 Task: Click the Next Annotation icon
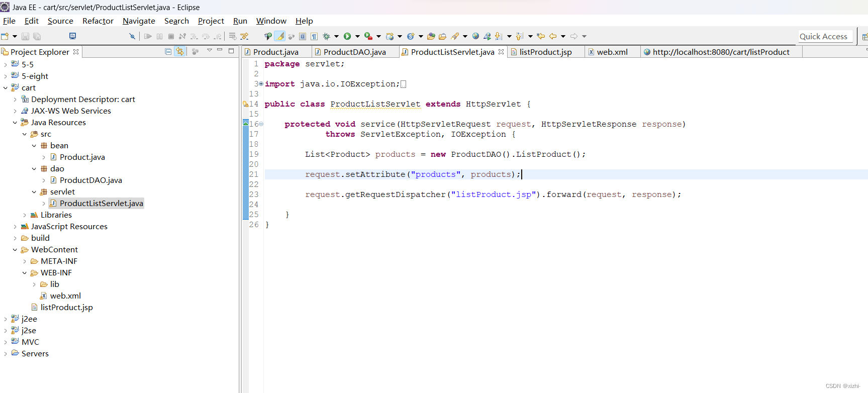tap(499, 36)
